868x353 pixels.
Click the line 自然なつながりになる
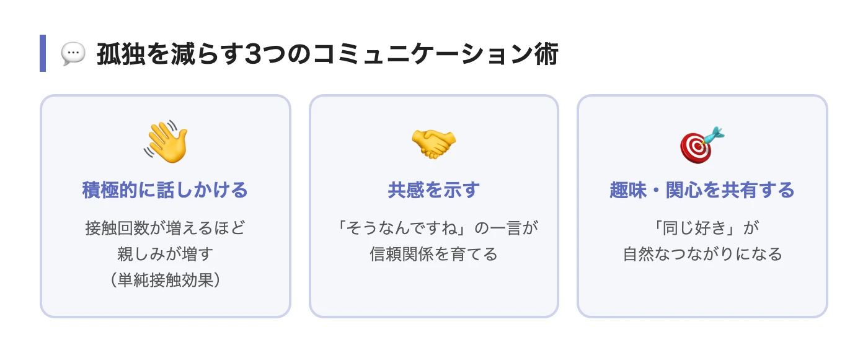(x=702, y=254)
